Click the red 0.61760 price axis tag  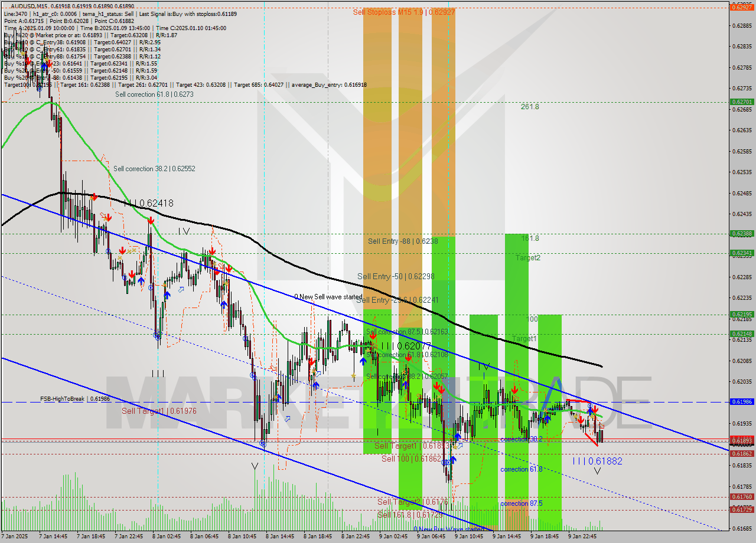(741, 497)
